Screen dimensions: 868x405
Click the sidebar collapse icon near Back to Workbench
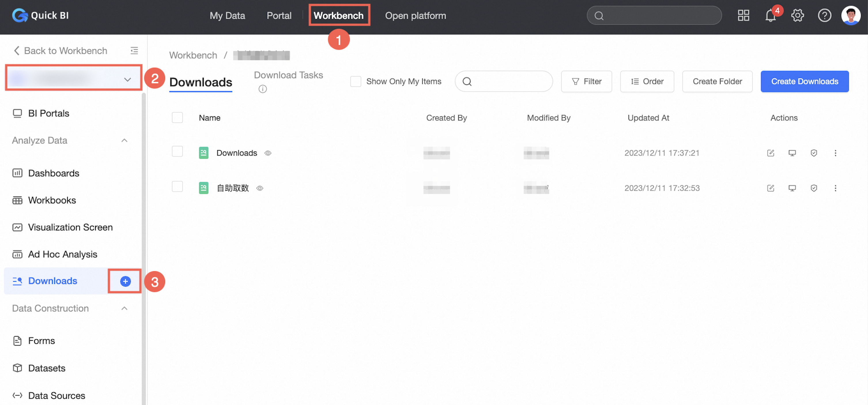(134, 50)
